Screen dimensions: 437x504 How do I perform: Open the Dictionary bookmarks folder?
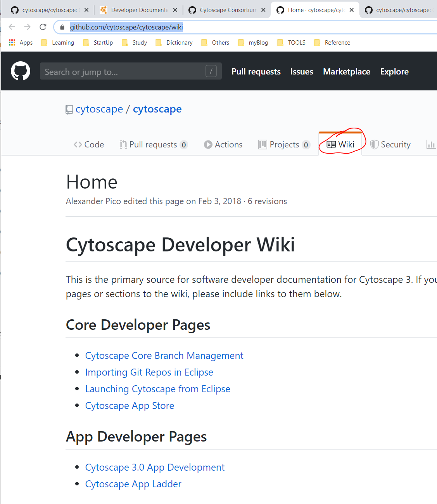[174, 42]
